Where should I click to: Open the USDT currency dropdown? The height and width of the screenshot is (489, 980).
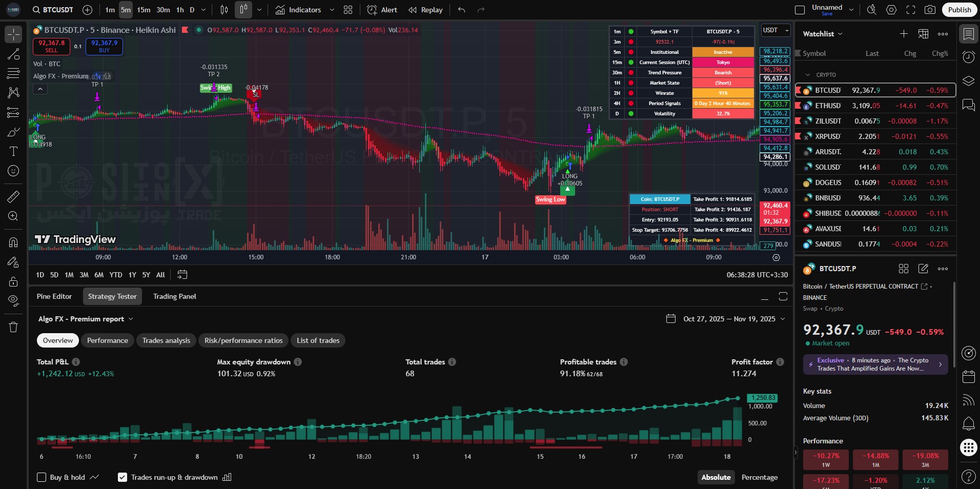775,30
